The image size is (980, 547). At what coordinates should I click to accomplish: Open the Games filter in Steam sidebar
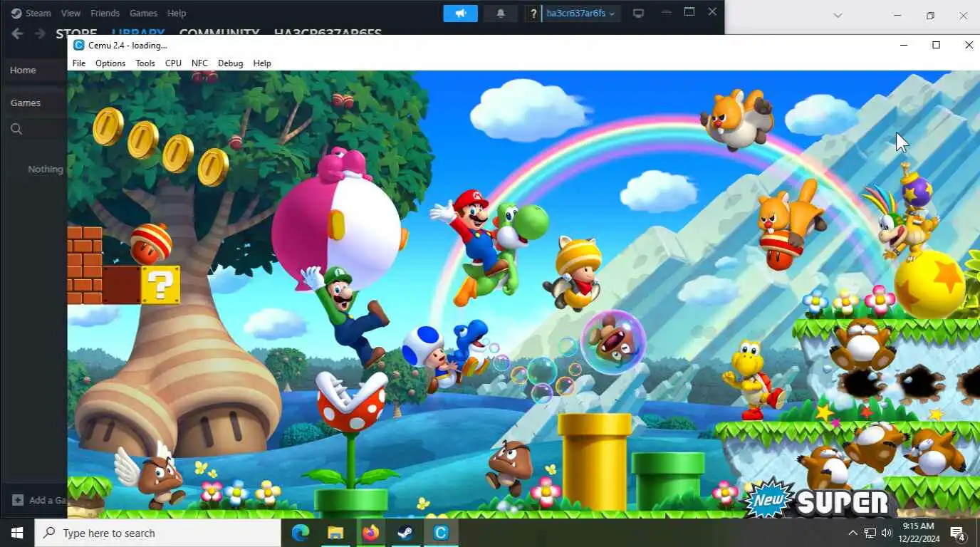[26, 103]
